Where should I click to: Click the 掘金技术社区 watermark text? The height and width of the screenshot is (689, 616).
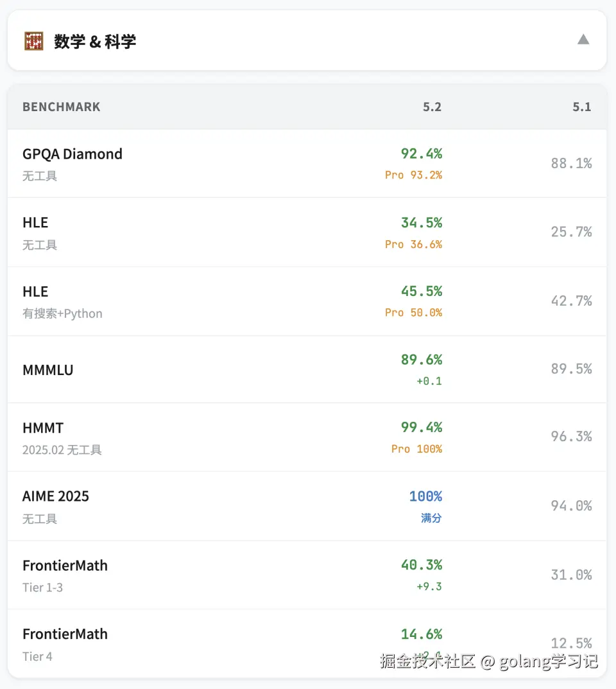427,661
